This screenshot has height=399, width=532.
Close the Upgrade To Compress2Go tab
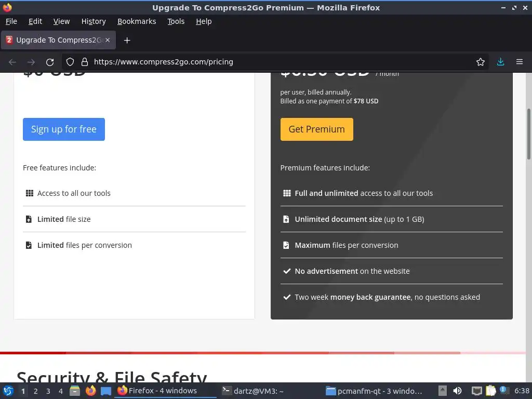click(108, 40)
